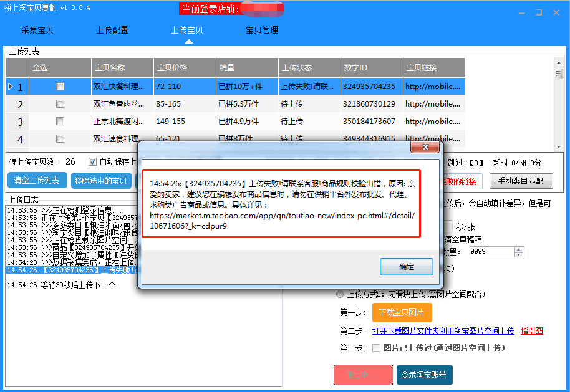Select the 上传宝贝 tab
570x392 pixels.
(187, 30)
